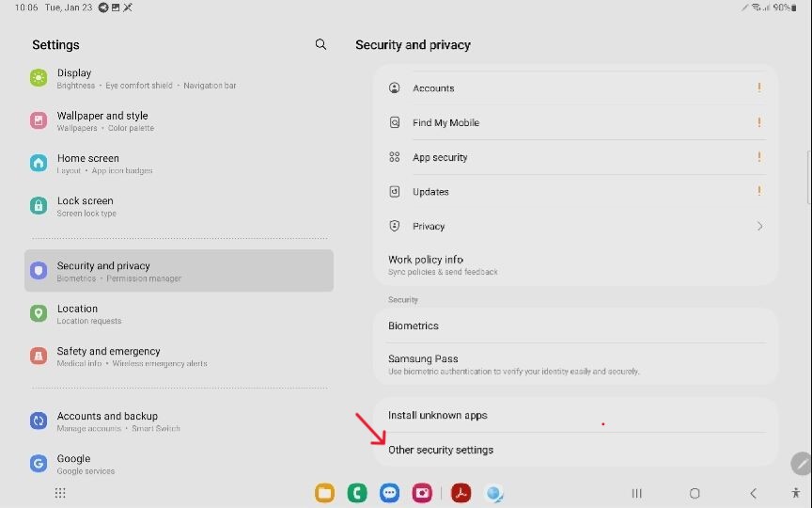Image resolution: width=812 pixels, height=508 pixels.
Task: Tap the Accounts and backup sync icon
Action: pos(39,421)
